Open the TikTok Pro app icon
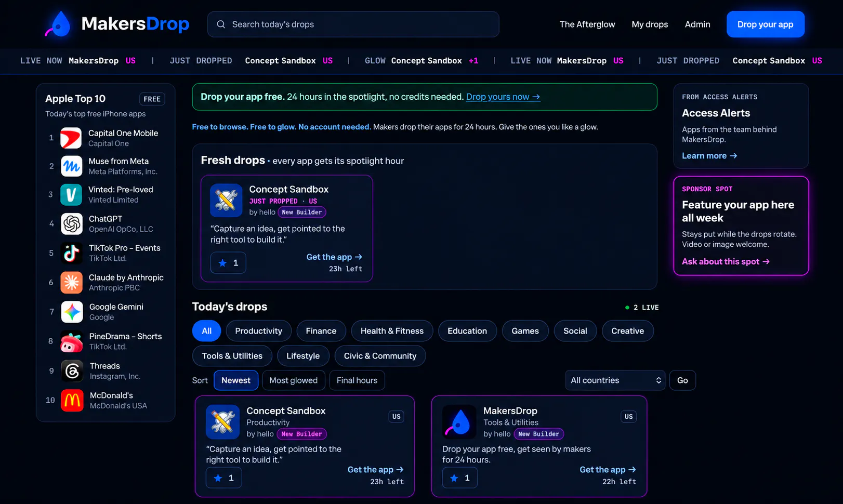 tap(72, 253)
